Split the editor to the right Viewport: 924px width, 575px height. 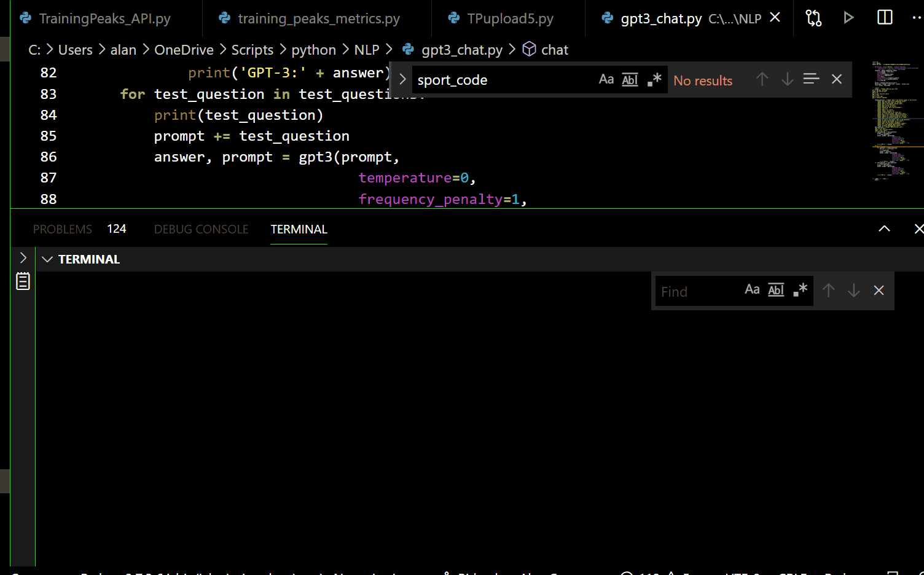click(885, 18)
